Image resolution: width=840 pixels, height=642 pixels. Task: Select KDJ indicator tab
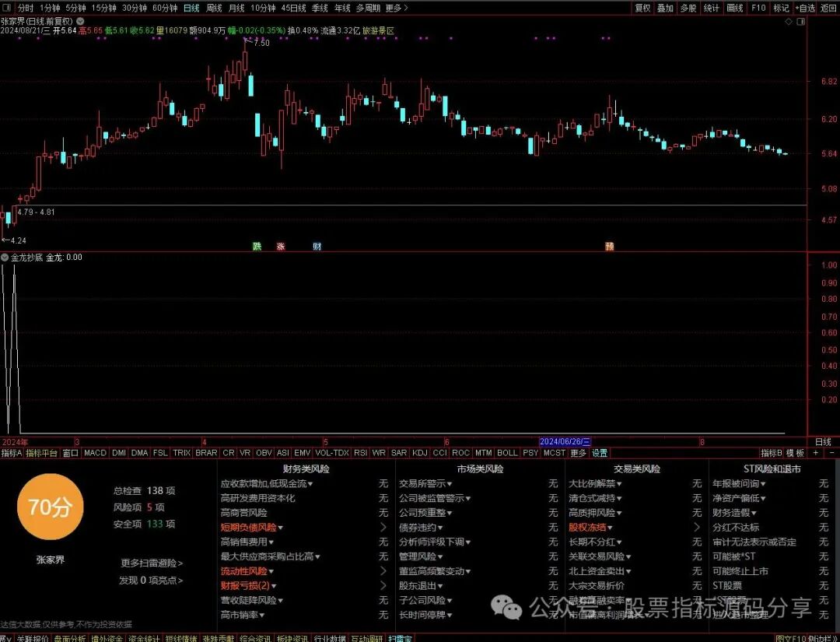click(x=419, y=453)
